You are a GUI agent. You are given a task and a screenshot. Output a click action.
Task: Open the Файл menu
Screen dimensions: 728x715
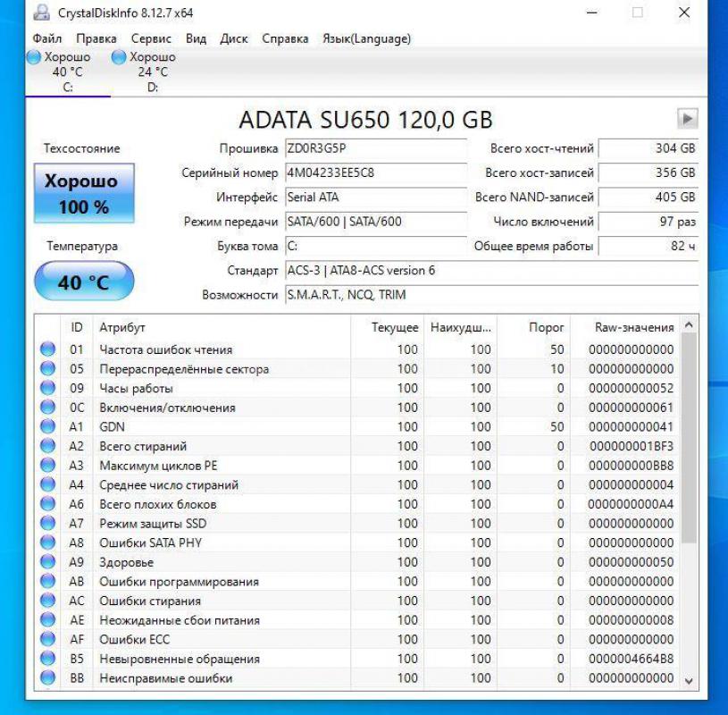pyautogui.click(x=47, y=38)
